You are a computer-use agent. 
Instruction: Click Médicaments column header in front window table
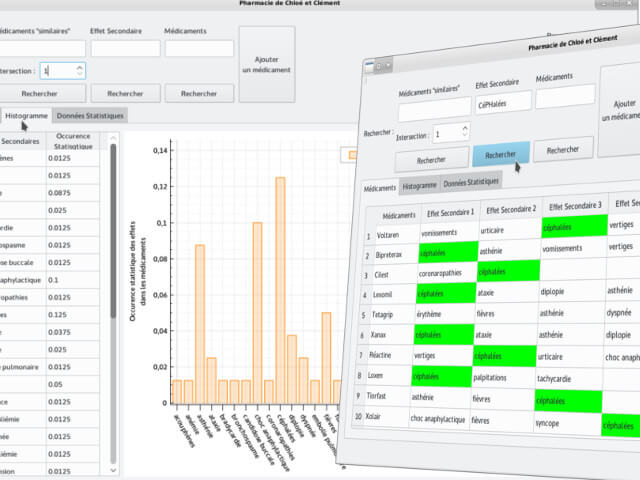coord(399,215)
